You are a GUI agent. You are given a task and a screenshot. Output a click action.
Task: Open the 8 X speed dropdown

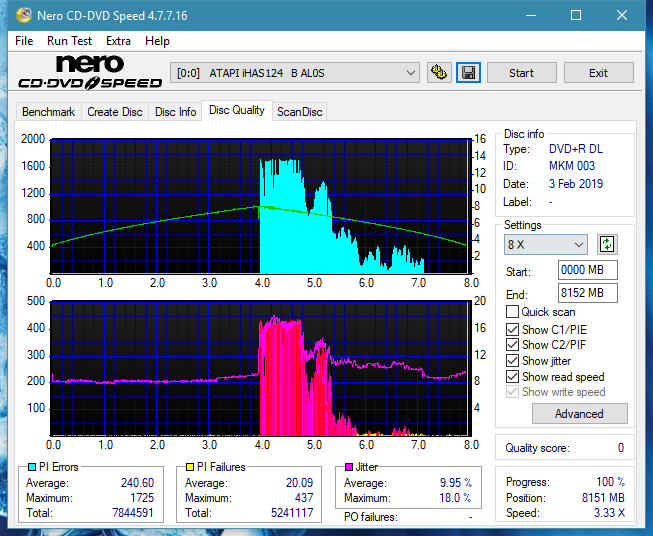pos(546,244)
